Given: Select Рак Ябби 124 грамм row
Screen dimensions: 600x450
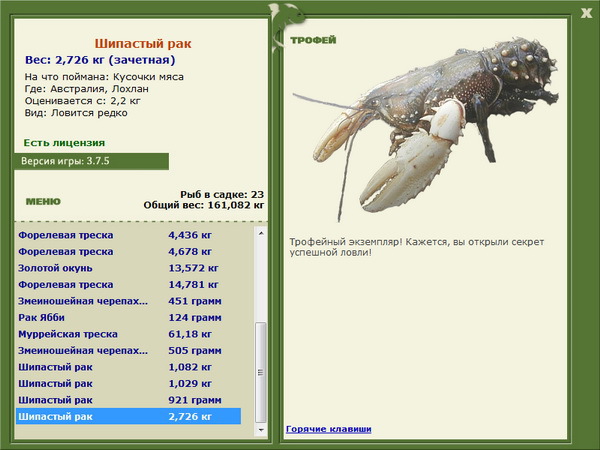Looking at the screenshot, I should coord(128,317).
